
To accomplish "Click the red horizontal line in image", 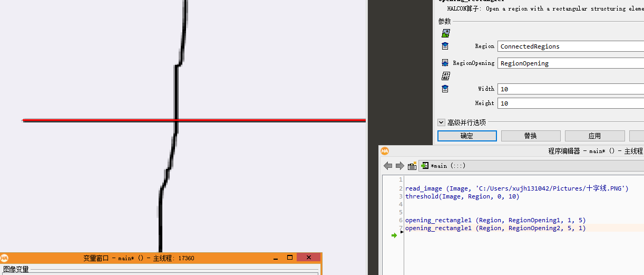I will pos(194,120).
